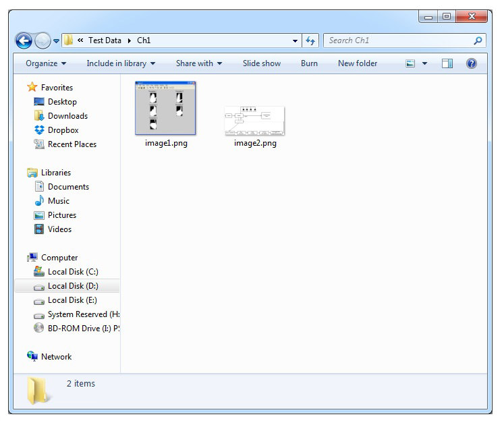
Task: Click the Music note icon
Action: pyautogui.click(x=39, y=200)
